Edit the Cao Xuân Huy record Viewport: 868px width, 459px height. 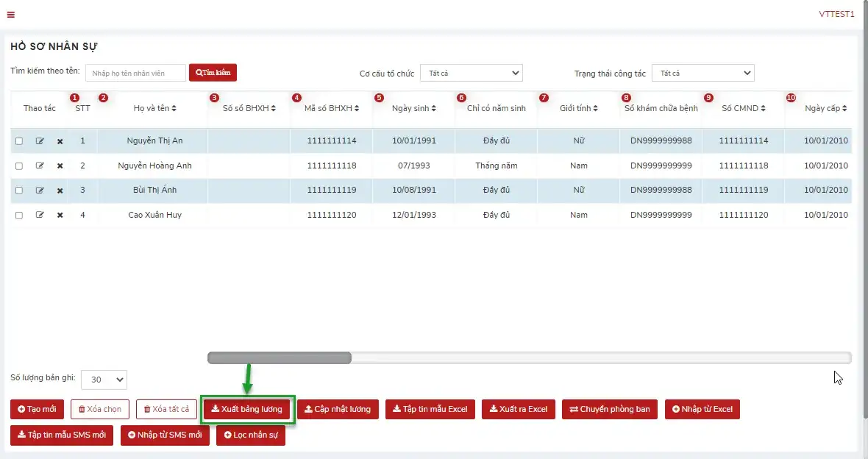pos(40,215)
